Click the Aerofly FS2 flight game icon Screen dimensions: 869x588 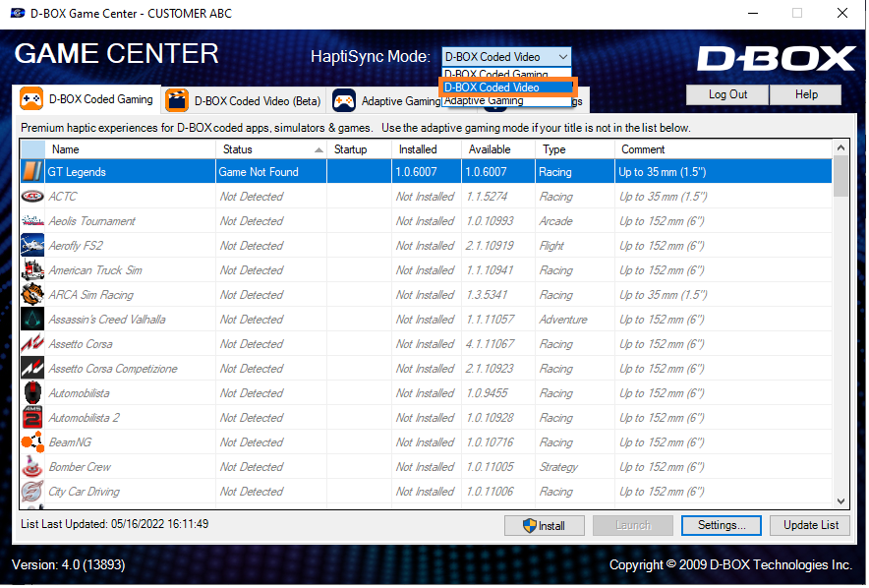[31, 245]
